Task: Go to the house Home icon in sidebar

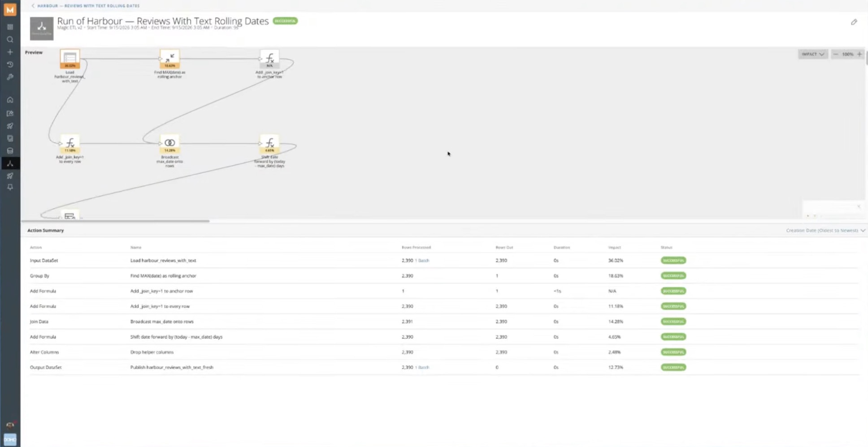Action: point(10,100)
